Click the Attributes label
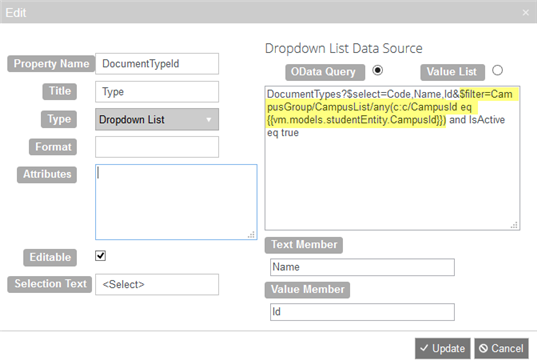The height and width of the screenshot is (364, 537). click(x=47, y=174)
